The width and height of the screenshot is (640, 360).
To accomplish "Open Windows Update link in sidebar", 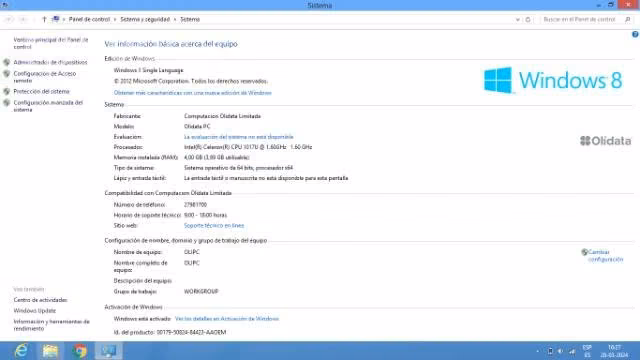I will pyautogui.click(x=35, y=311).
